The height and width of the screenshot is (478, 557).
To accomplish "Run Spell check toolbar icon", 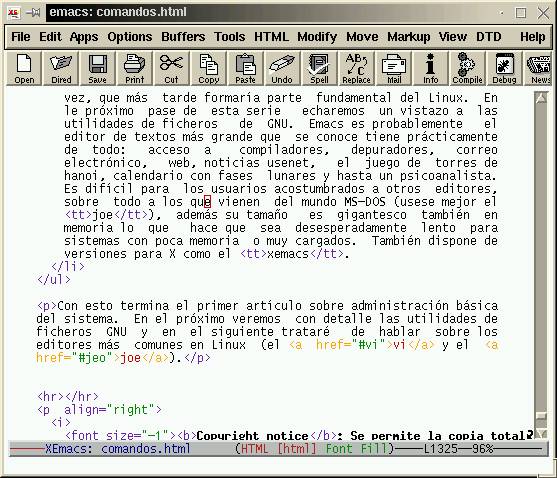I will [319, 69].
